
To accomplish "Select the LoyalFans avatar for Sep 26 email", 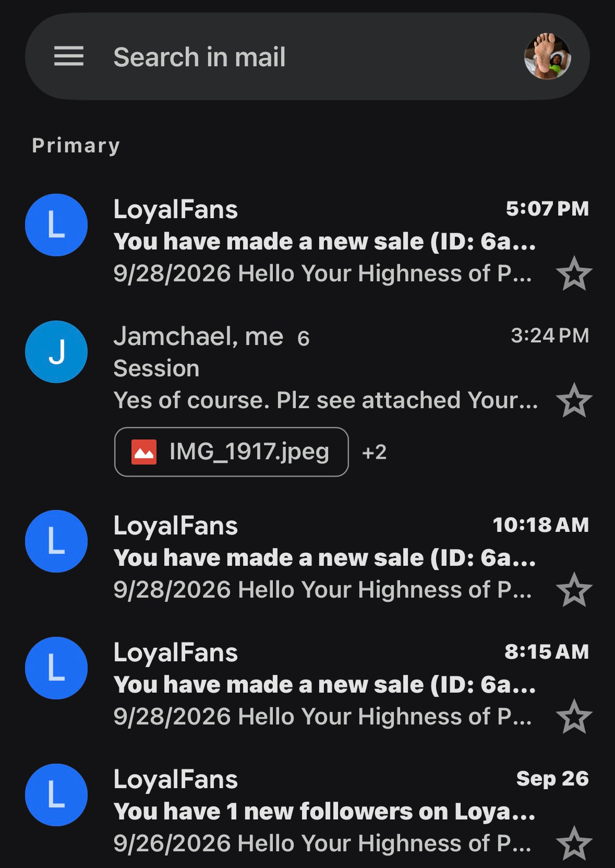I will click(x=56, y=795).
